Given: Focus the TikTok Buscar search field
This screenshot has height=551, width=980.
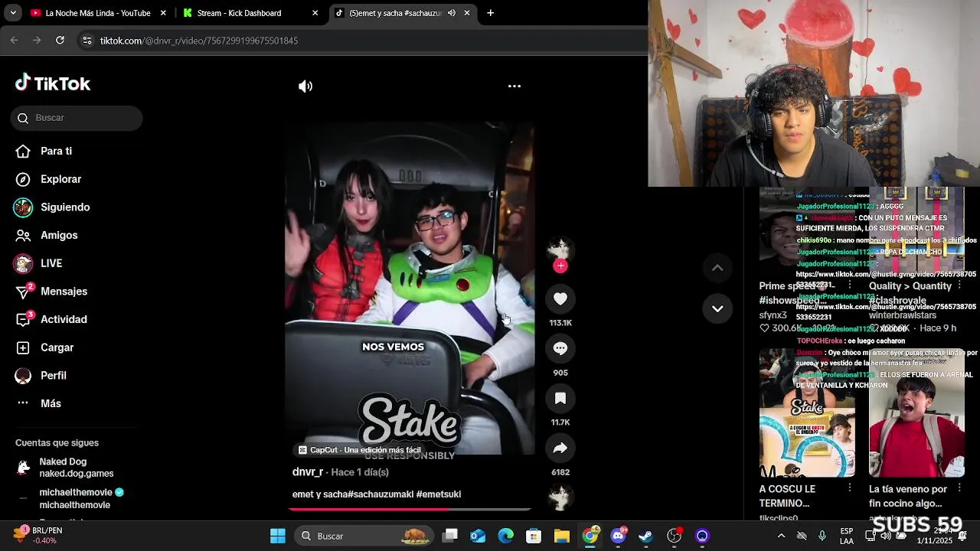Looking at the screenshot, I should [77, 118].
